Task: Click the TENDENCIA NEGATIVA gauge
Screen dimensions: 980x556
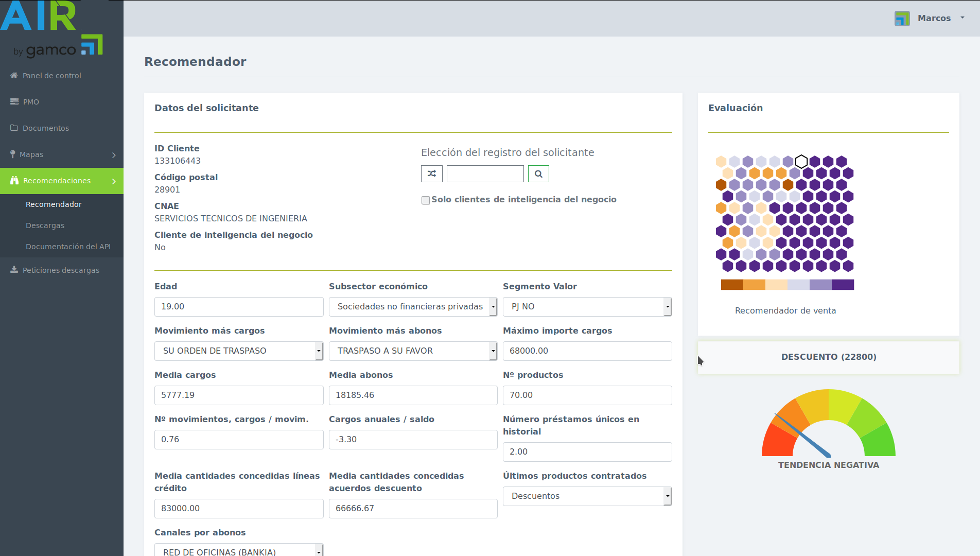Action: (x=829, y=423)
